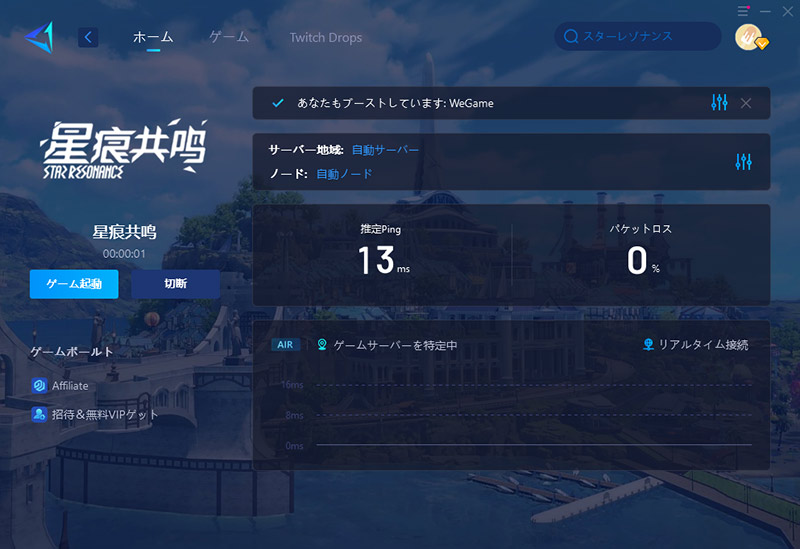Click the 推定Ping value 13 ms

384,260
